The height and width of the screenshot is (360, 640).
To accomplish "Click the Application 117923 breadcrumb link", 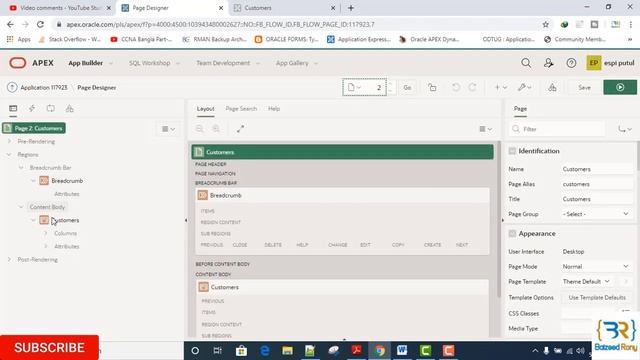I will [44, 87].
